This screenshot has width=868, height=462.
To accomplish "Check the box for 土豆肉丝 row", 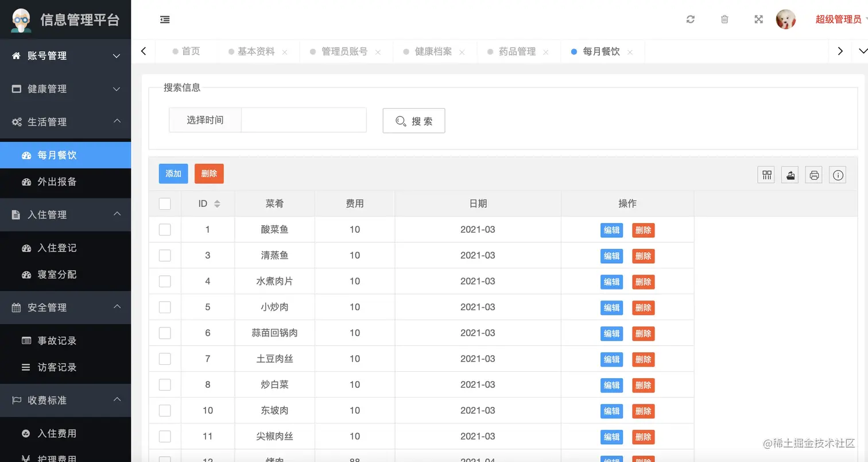I will pyautogui.click(x=165, y=359).
